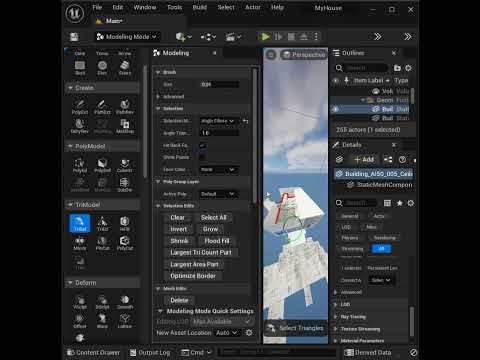Activate the PathExt create tool

[102, 107]
